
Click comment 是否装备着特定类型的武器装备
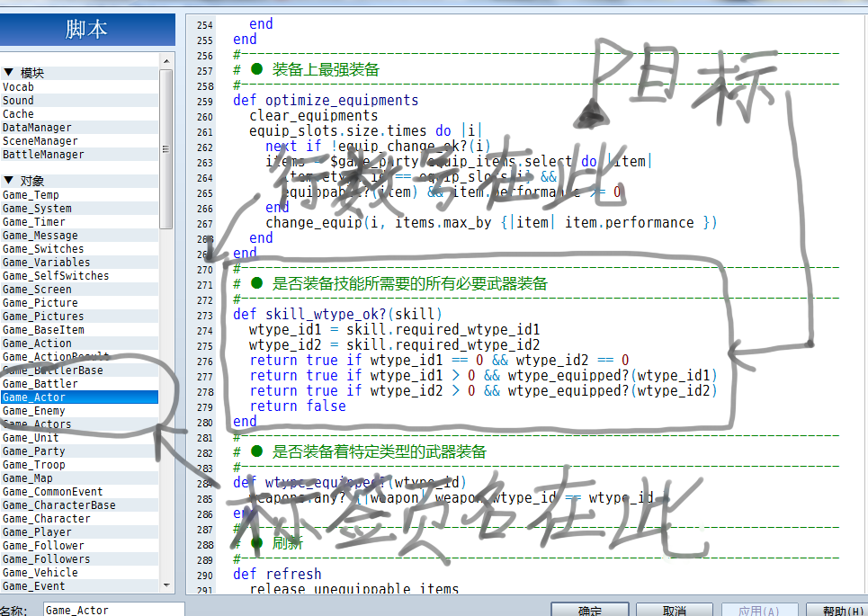[380, 451]
